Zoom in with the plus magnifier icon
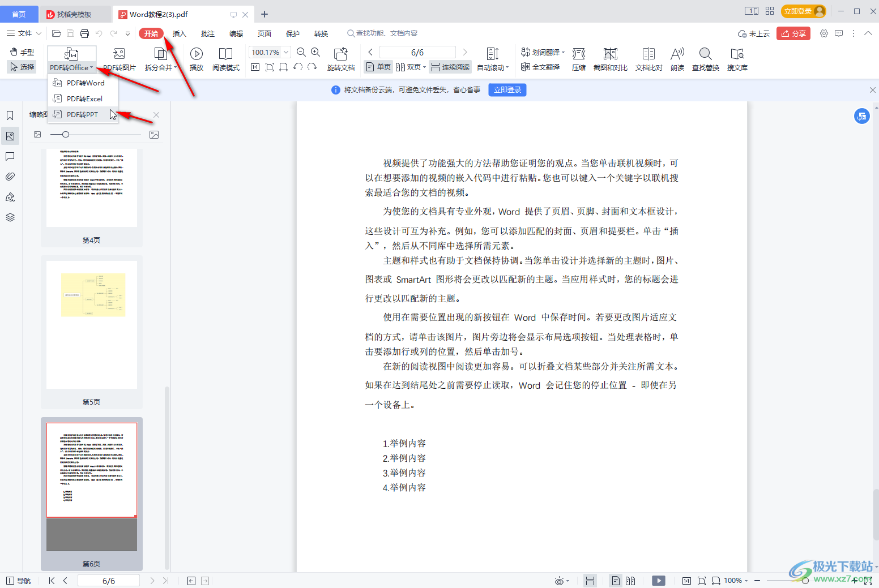 [x=315, y=52]
